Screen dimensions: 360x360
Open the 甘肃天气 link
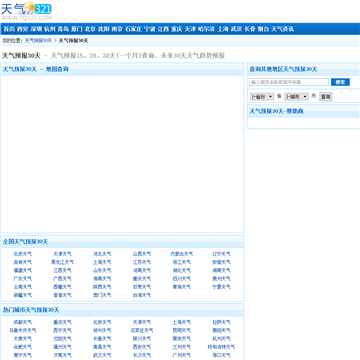[142, 287]
